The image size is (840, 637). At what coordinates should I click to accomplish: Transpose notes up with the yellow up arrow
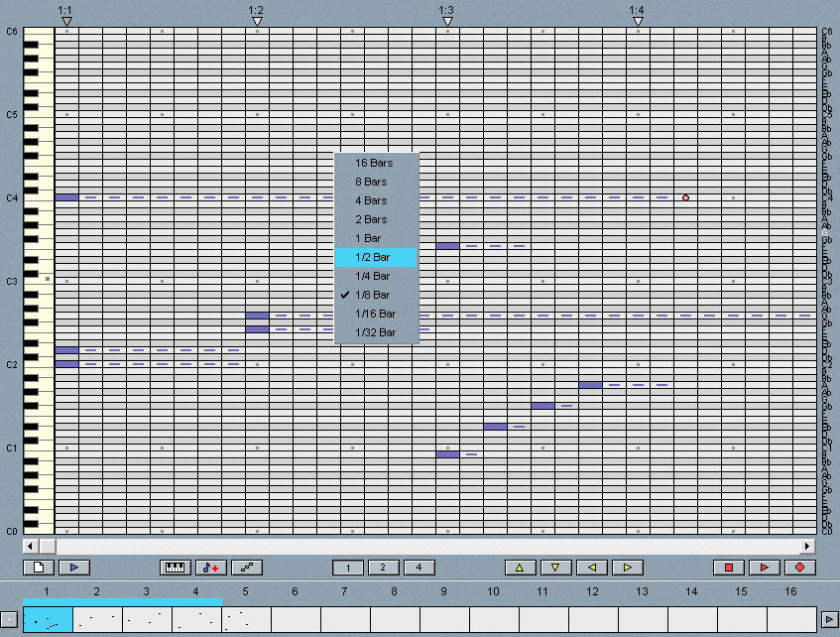click(520, 567)
